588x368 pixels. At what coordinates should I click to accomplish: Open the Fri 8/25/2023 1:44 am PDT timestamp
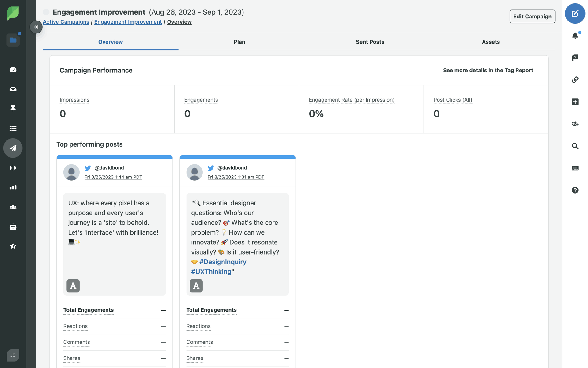(x=113, y=177)
